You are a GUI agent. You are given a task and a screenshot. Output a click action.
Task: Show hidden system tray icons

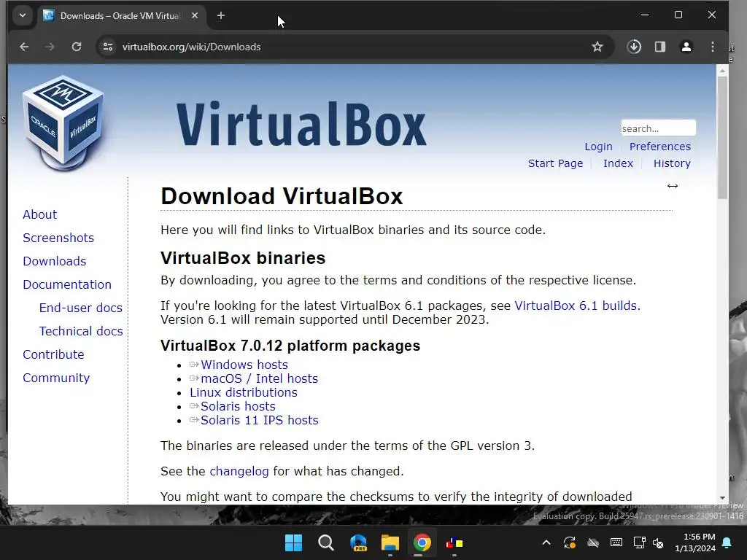tap(546, 542)
